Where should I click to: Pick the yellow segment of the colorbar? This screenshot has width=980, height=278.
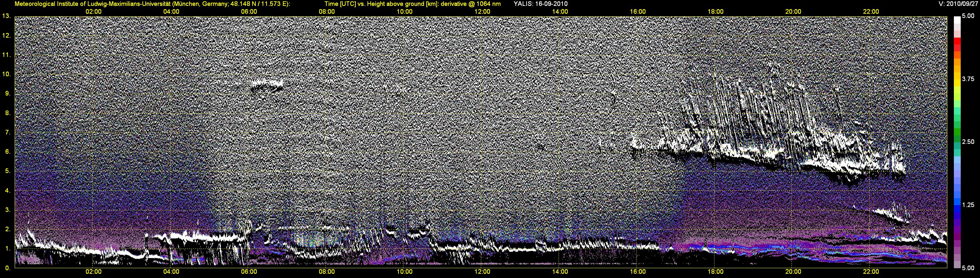click(x=957, y=84)
